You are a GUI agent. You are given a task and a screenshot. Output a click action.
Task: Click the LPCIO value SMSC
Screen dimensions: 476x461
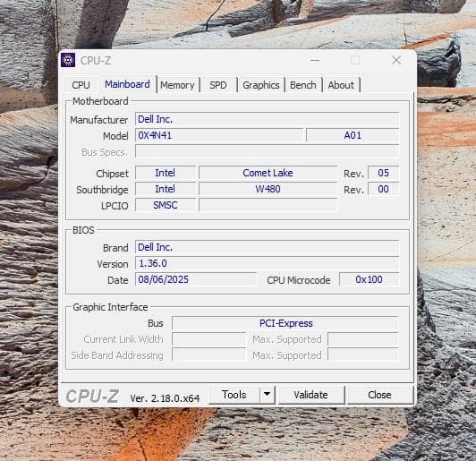[x=166, y=205]
